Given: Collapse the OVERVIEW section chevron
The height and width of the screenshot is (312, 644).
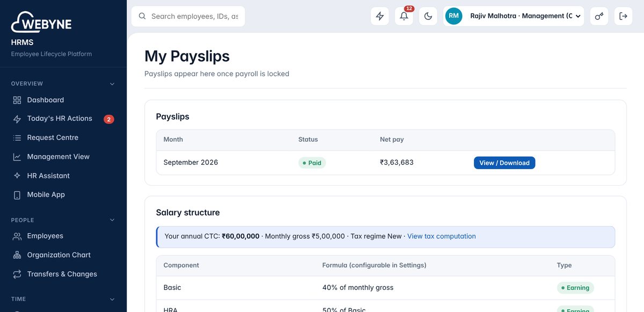Looking at the screenshot, I should coord(112,84).
